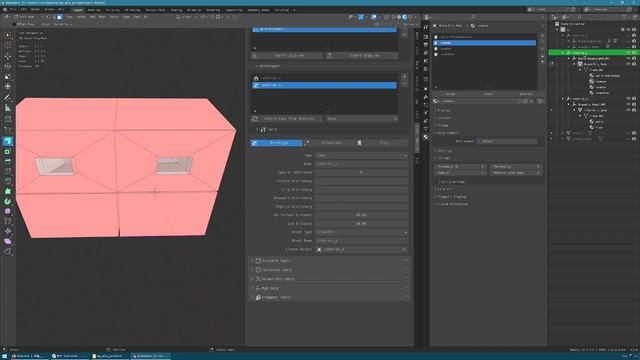Select the Transform tool

click(8, 87)
